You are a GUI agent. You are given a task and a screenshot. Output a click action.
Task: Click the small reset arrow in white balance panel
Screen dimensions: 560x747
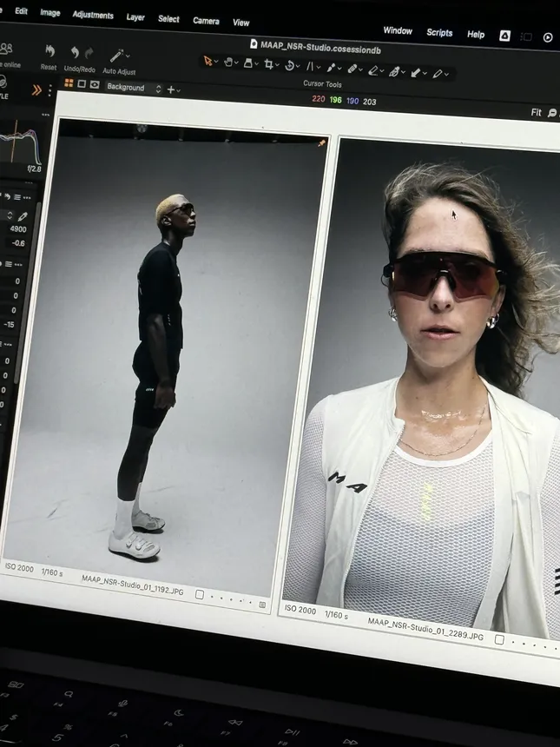(x=7, y=197)
